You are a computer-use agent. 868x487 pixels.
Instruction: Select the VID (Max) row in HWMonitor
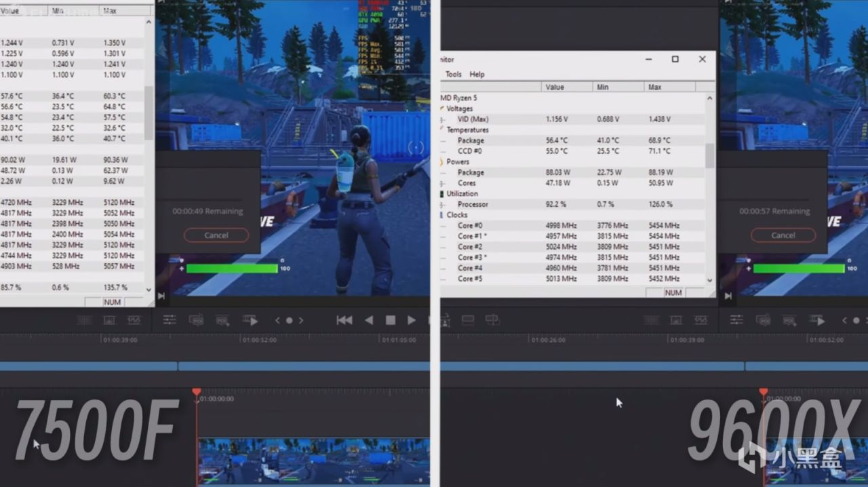(x=573, y=119)
